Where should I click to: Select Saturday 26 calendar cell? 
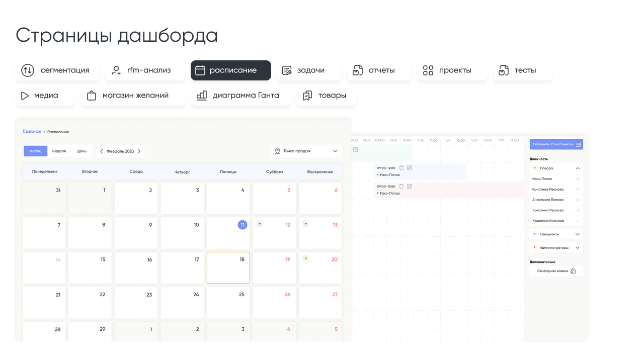(274, 303)
